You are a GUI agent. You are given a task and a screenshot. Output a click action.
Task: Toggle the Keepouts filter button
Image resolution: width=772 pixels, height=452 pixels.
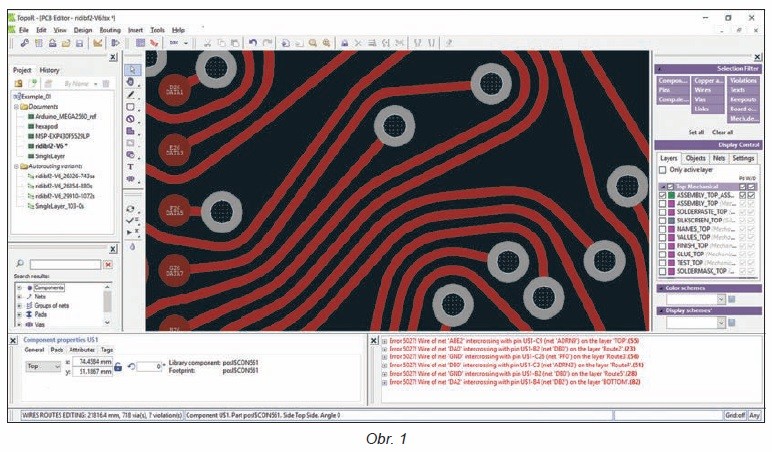743,99
